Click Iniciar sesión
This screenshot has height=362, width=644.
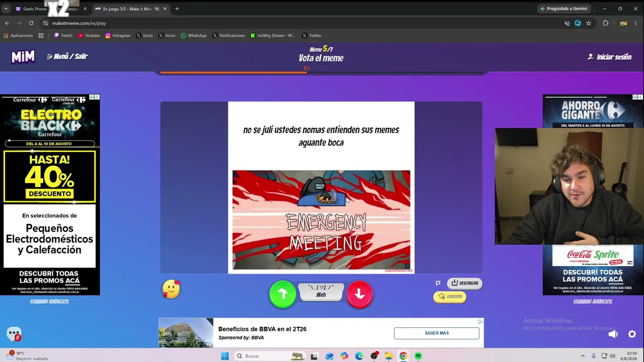tap(609, 57)
